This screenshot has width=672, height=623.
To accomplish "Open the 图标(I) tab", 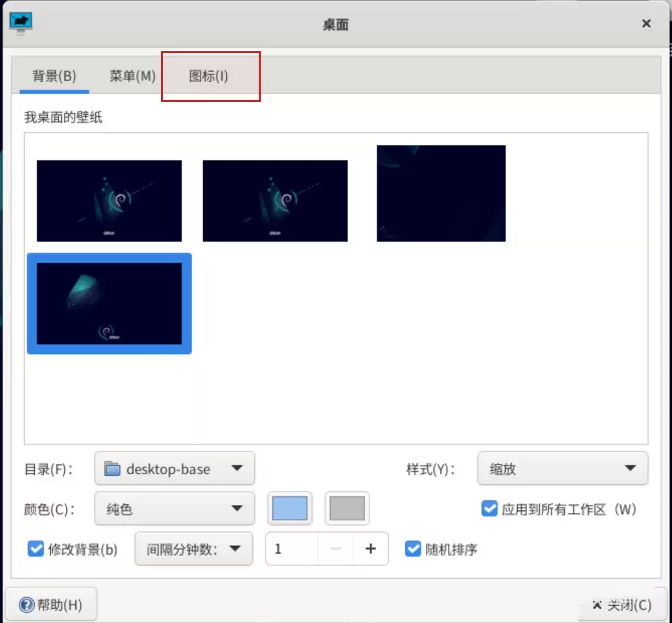I will pyautogui.click(x=209, y=76).
